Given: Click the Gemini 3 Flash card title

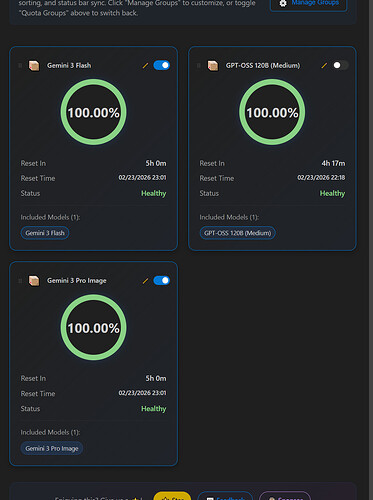Looking at the screenshot, I should coord(69,66).
